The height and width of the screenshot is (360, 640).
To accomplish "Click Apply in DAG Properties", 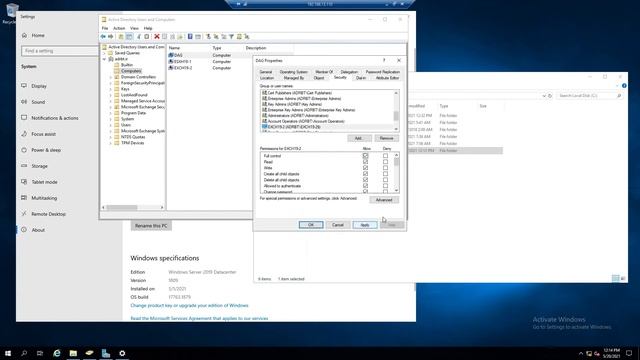I will pos(365,225).
